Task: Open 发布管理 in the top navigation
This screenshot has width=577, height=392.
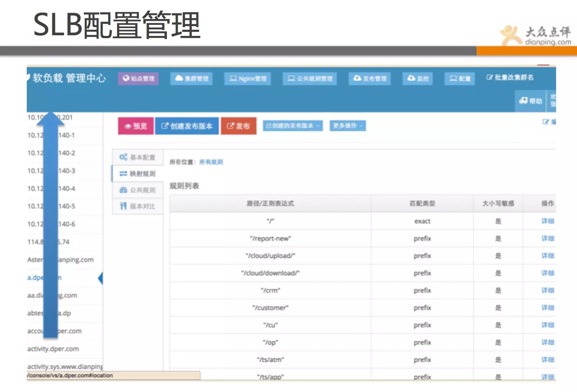Action: pyautogui.click(x=370, y=78)
